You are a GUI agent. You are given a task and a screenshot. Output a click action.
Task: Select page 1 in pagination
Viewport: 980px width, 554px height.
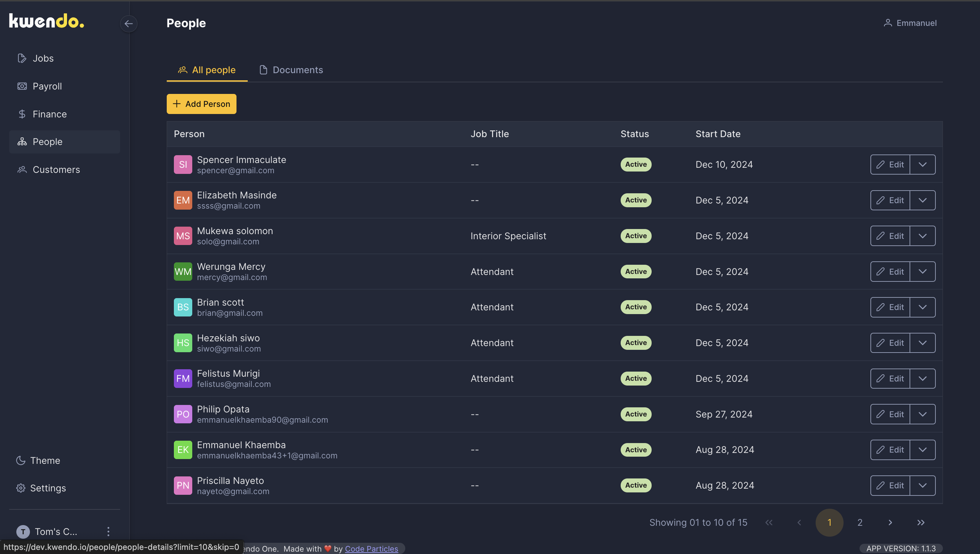(x=829, y=523)
